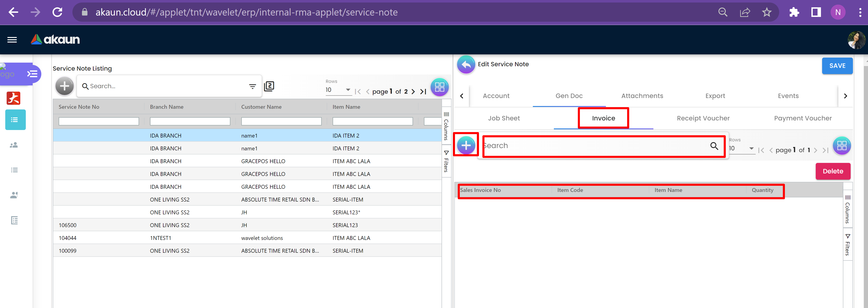Click the red PDF-style sidebar icon
The height and width of the screenshot is (308, 868).
click(13, 98)
